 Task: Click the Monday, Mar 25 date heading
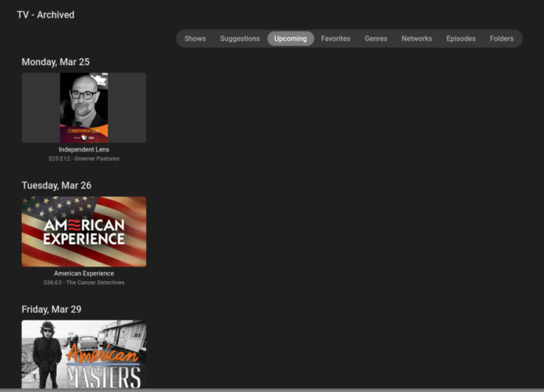[x=56, y=62]
